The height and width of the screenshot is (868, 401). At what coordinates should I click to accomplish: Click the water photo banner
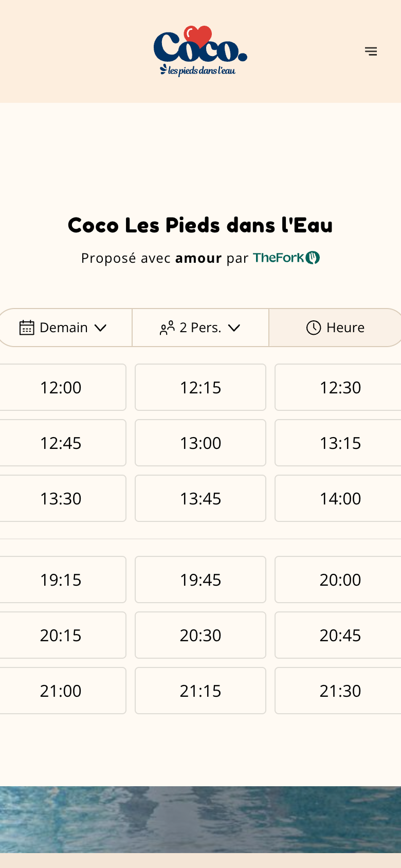coord(200,819)
